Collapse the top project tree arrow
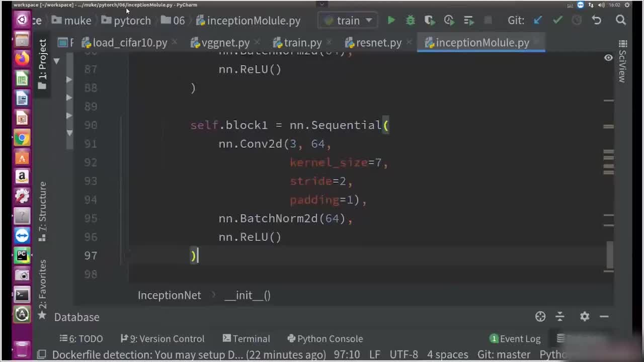Viewport: 644px width, 362px height. (56, 61)
